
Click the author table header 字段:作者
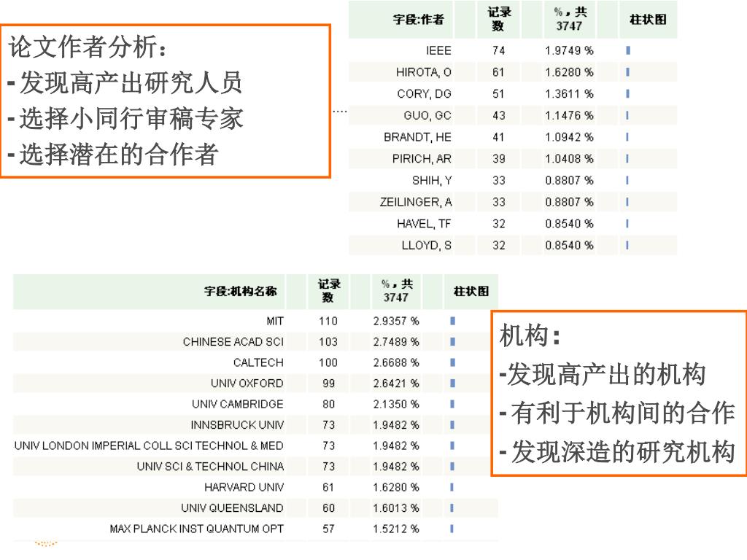tap(418, 20)
